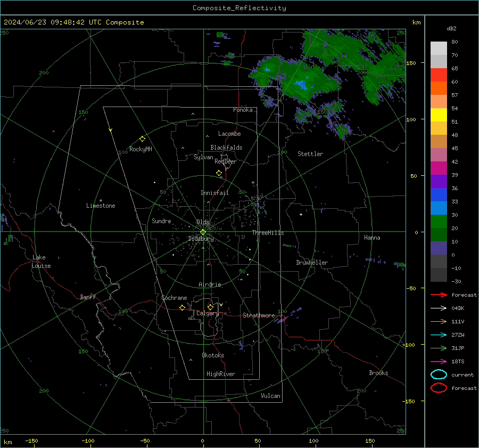This screenshot has height=448, width=479.
Task: Click the RockyMH label
Action: (x=141, y=149)
